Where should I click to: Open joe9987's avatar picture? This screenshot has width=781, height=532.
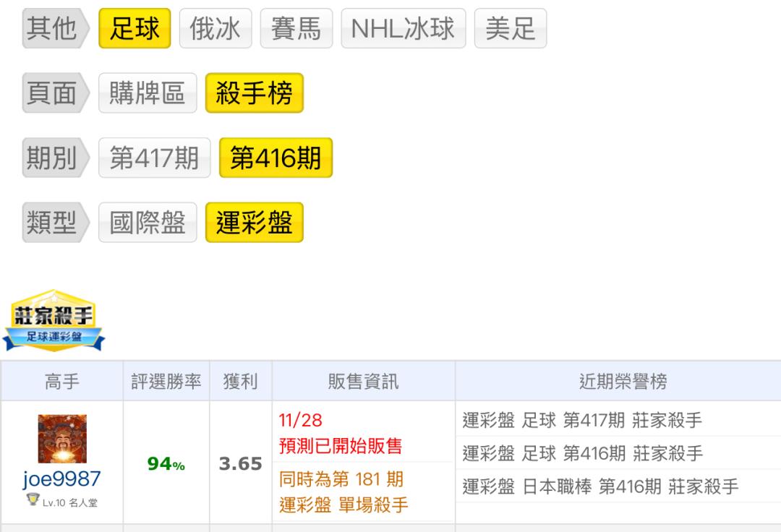(x=62, y=439)
